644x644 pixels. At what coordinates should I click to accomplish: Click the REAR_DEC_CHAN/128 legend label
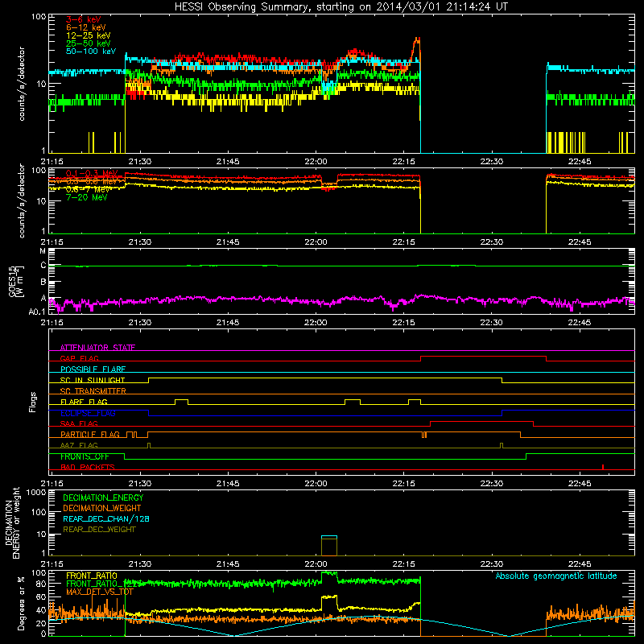tap(106, 518)
